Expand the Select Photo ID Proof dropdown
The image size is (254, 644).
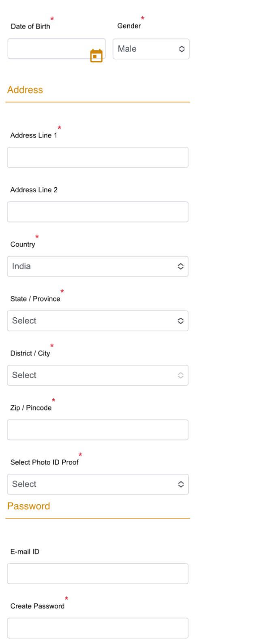coord(98,484)
